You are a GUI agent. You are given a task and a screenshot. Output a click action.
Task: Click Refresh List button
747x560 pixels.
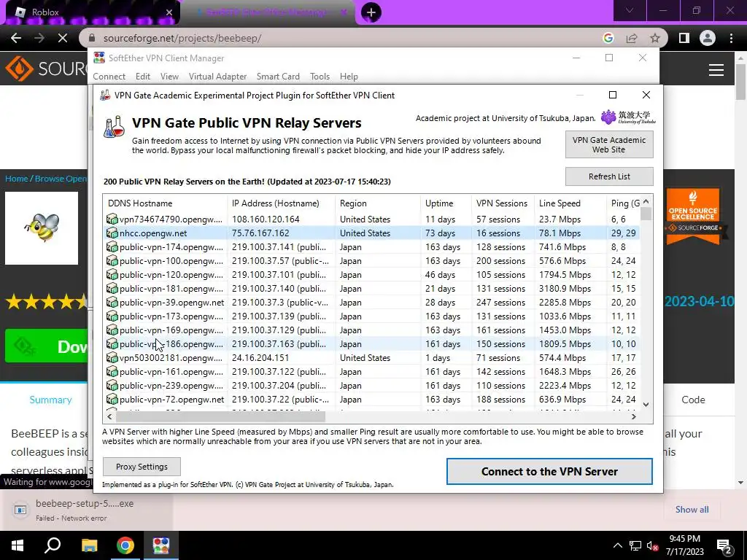pos(609,176)
